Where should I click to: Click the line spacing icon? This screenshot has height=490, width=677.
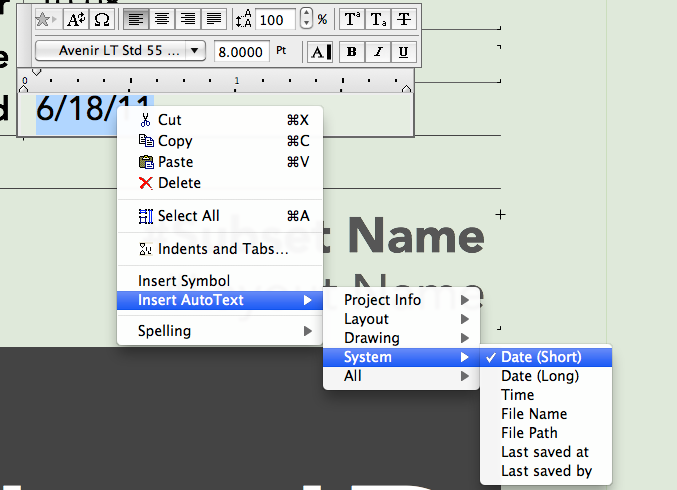[x=244, y=19]
